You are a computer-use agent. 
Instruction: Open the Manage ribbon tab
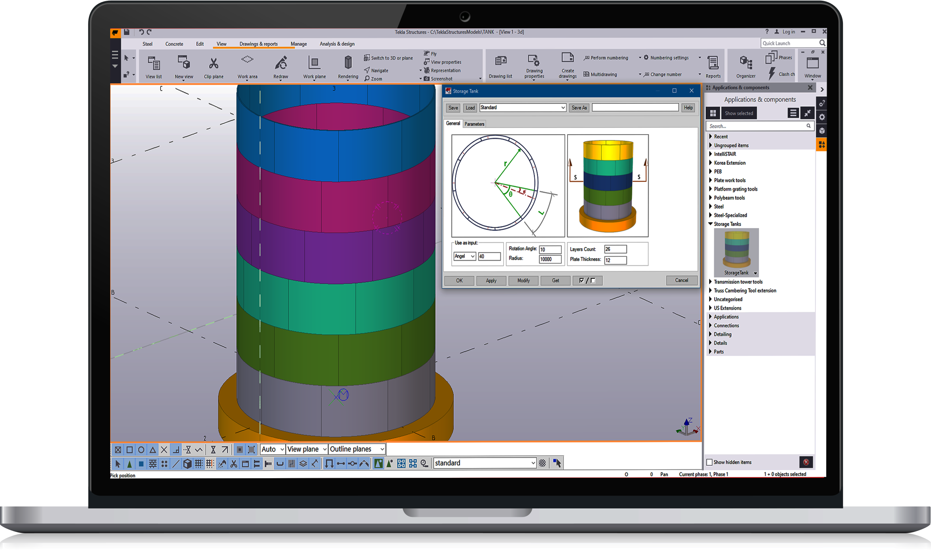[299, 44]
